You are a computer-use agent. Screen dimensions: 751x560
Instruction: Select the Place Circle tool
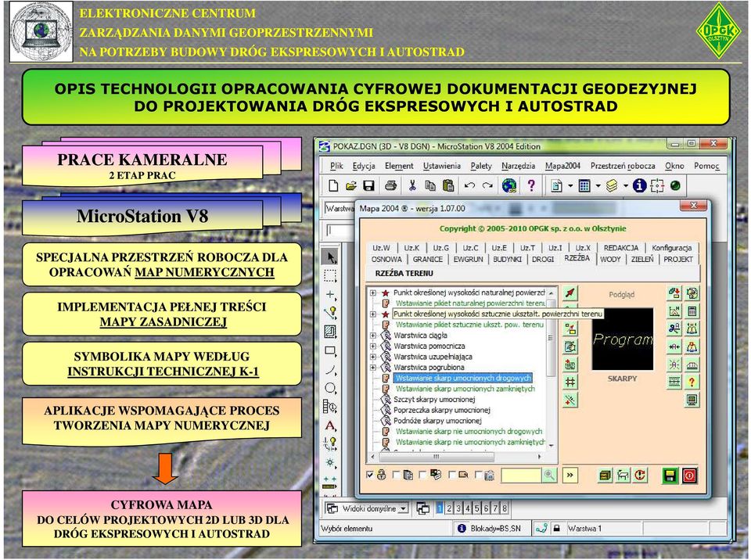[x=330, y=388]
